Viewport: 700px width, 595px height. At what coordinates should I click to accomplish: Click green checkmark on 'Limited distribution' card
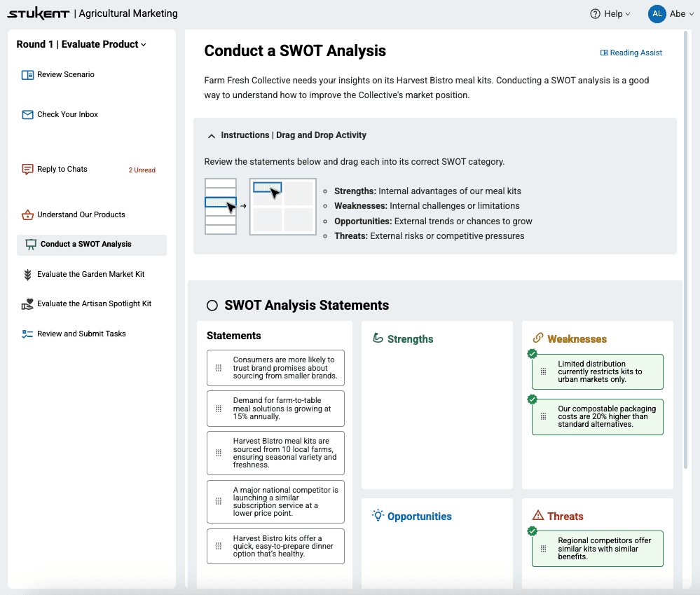[x=532, y=353]
